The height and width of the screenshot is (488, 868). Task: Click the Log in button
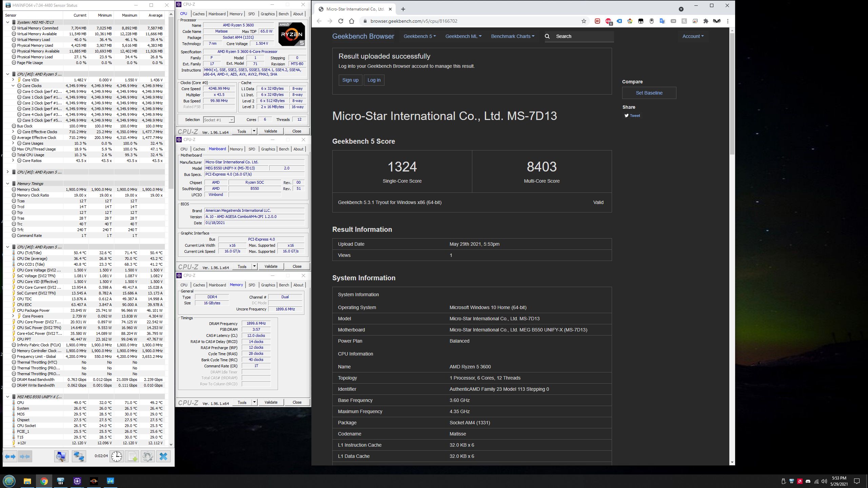[x=374, y=80]
